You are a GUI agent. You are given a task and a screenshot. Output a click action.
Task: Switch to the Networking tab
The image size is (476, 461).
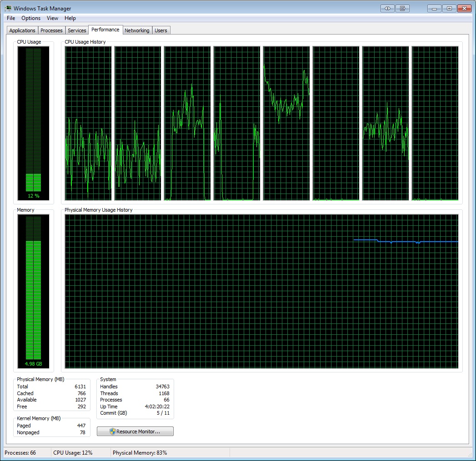pyautogui.click(x=137, y=30)
